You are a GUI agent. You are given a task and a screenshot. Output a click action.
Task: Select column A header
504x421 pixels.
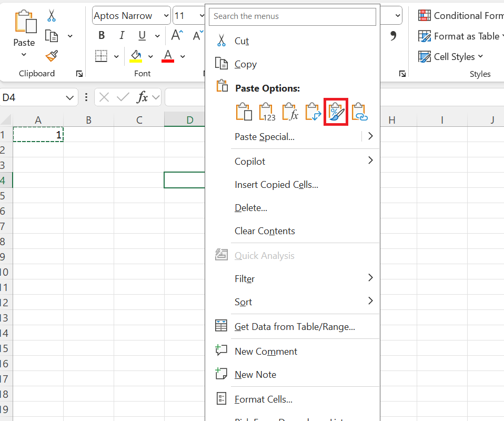point(38,120)
